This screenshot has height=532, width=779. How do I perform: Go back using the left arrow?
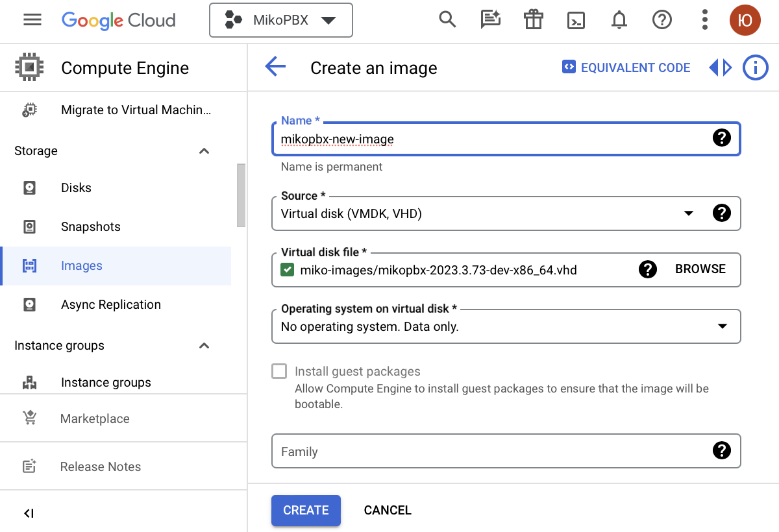275,67
